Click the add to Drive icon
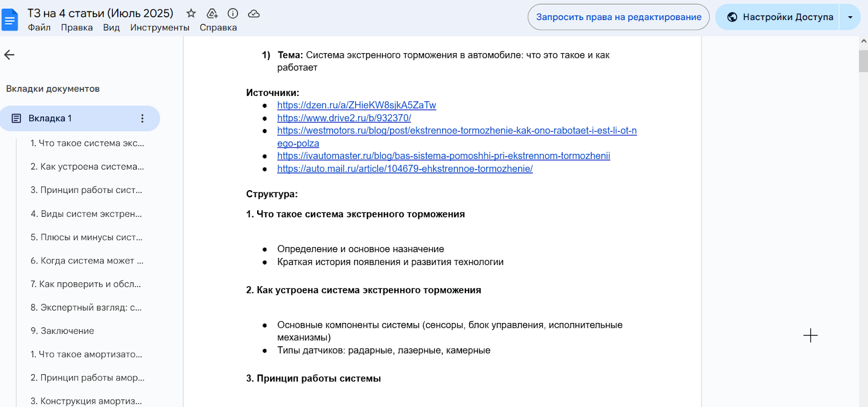Image resolution: width=868 pixels, height=407 pixels. pos(212,14)
